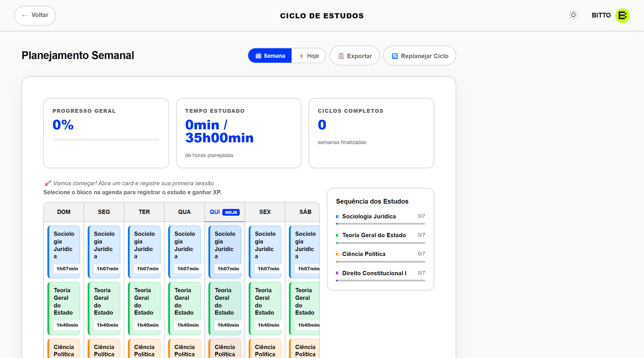Select the SEX column header
Screen dimensions: 644x358
(265, 212)
